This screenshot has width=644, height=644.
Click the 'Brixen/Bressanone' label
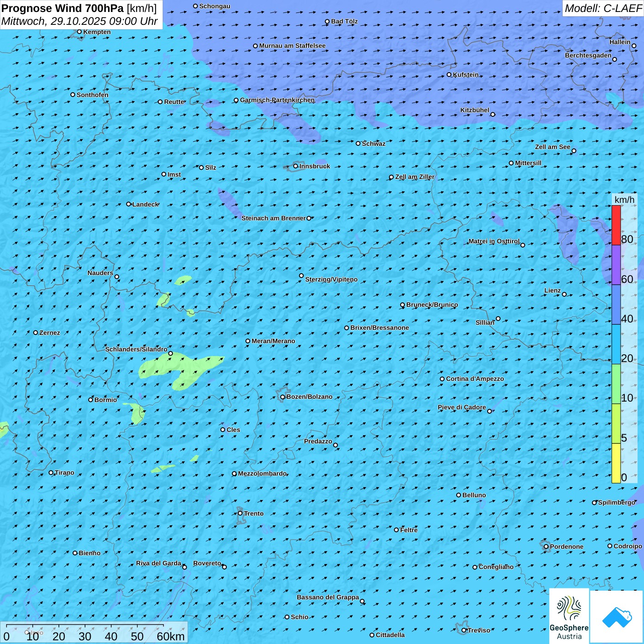click(x=379, y=328)
